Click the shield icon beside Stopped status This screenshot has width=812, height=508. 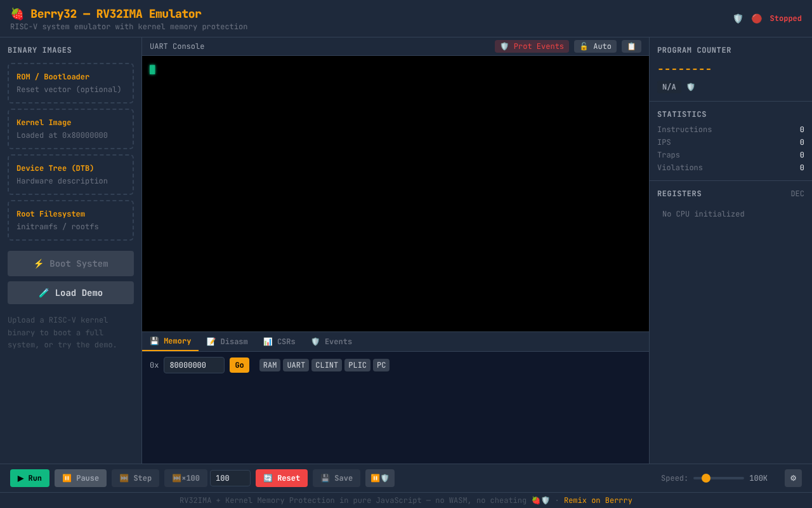pyautogui.click(x=738, y=18)
